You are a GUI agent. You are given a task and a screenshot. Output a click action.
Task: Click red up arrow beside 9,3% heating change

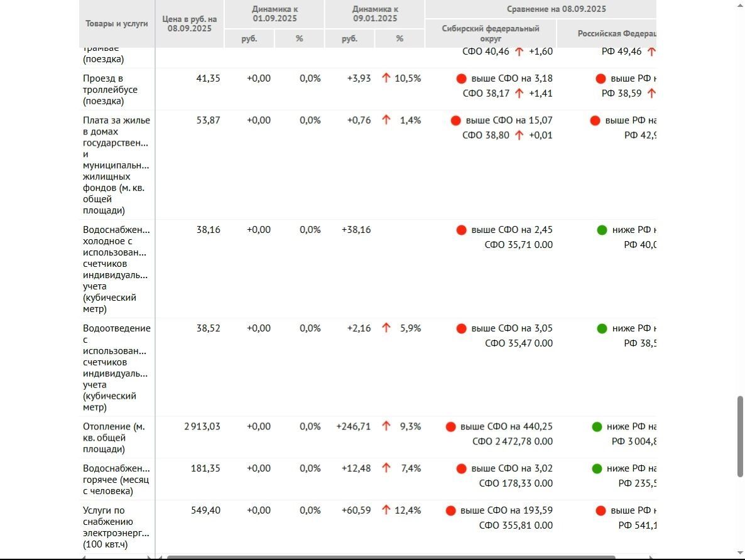[386, 427]
